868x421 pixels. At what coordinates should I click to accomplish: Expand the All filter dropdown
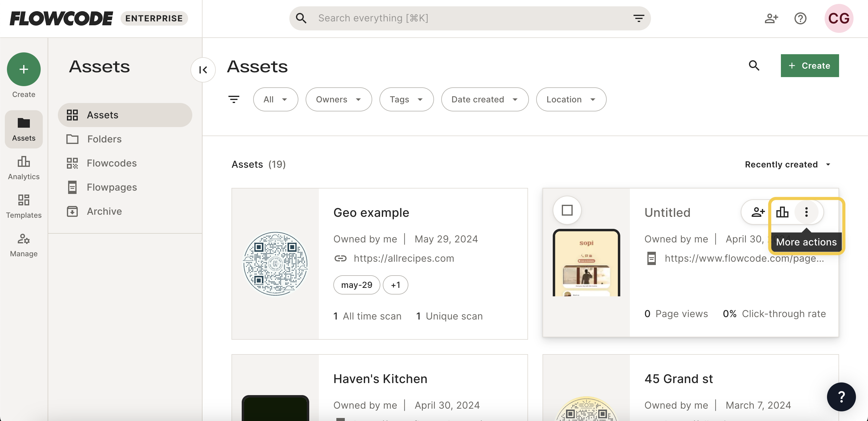click(276, 99)
